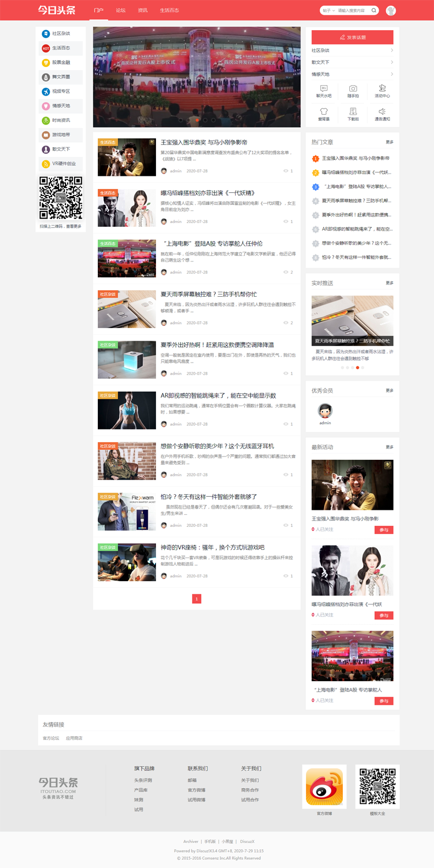This screenshot has width=434, height=868.
Task: Switch to the 生活百态 nav tab
Action: point(169,10)
